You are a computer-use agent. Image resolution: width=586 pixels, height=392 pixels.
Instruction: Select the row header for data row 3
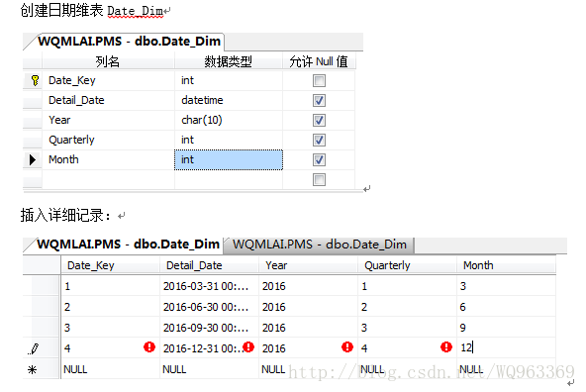pyautogui.click(x=42, y=328)
